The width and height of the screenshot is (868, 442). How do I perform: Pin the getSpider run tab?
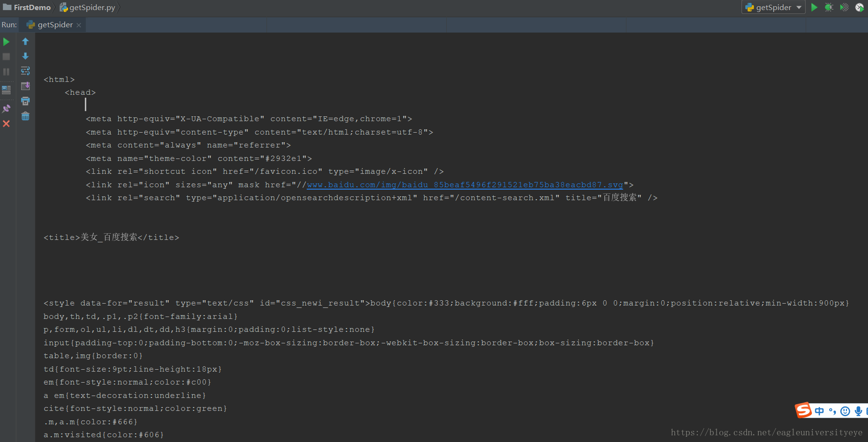(x=6, y=109)
